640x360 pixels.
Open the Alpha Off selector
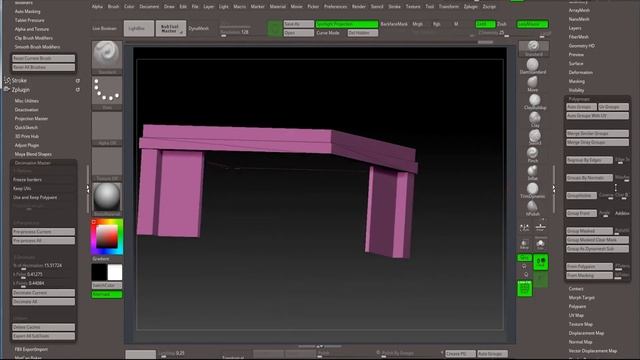coord(107,129)
